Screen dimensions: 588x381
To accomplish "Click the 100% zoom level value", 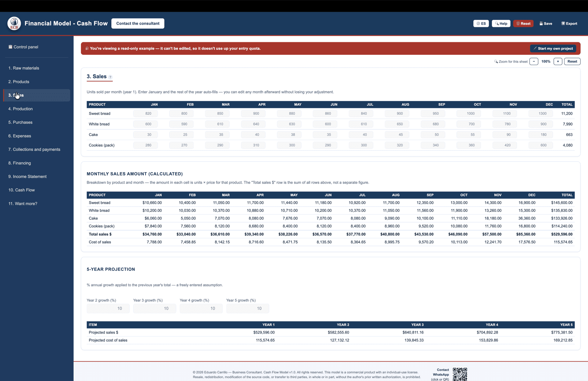I will click(x=546, y=61).
